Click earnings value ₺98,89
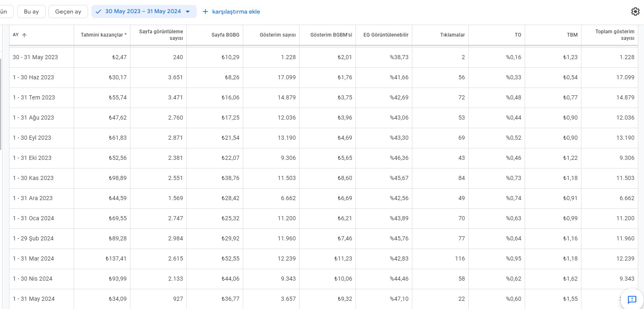The height and width of the screenshot is (309, 644). pyautogui.click(x=118, y=178)
